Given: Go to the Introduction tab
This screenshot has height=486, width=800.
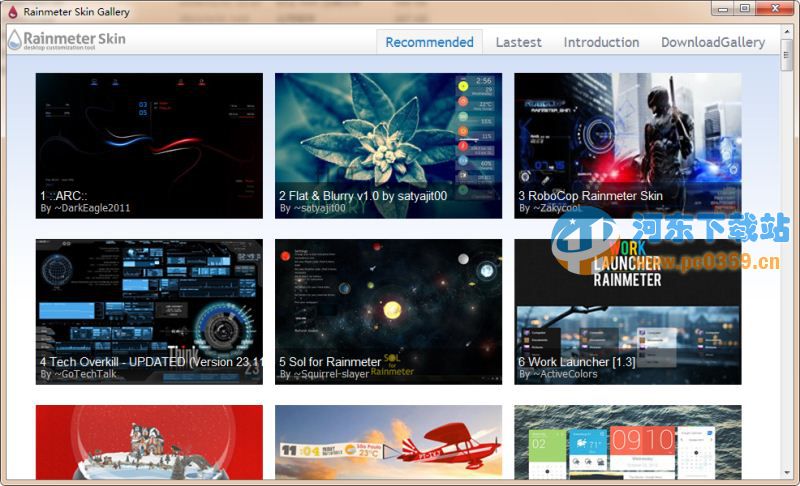Looking at the screenshot, I should click(x=601, y=42).
